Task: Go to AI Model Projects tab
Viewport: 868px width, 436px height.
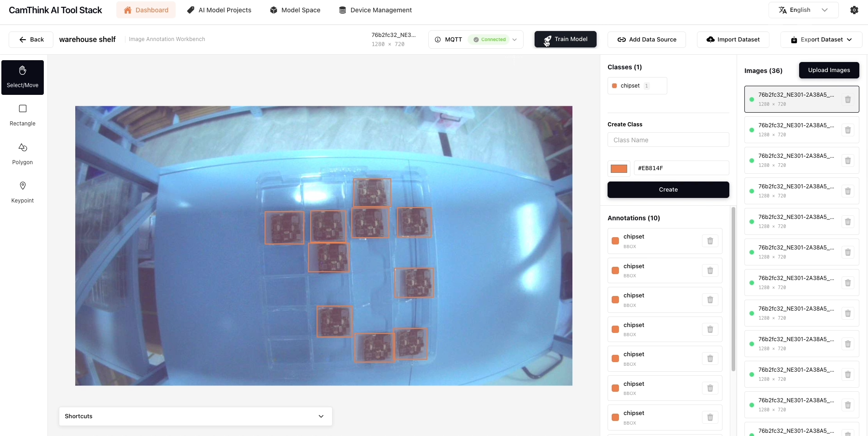Action: click(x=219, y=10)
